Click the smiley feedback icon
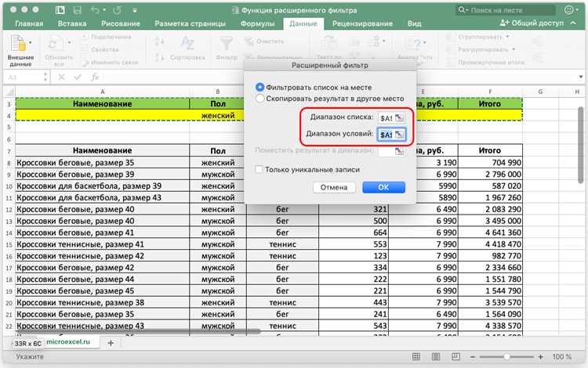Screen dimensions: 588x368 (x=569, y=10)
